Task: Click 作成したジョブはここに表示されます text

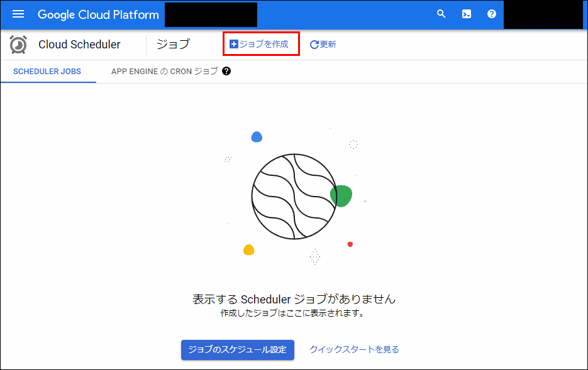Action: (x=292, y=313)
